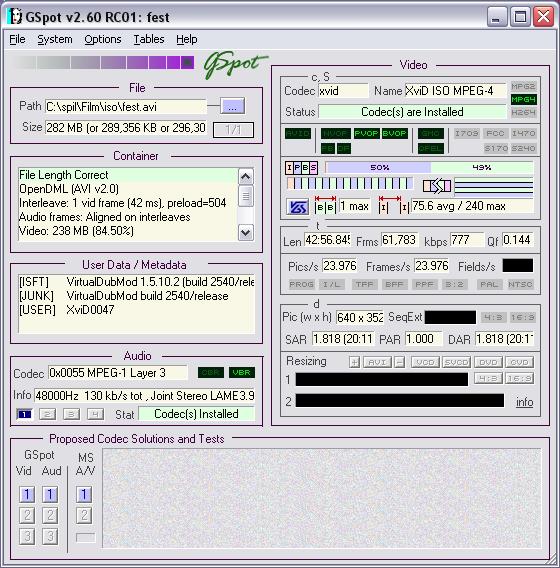Click the PVOP indicator
The width and height of the screenshot is (560, 568).
coord(366,133)
